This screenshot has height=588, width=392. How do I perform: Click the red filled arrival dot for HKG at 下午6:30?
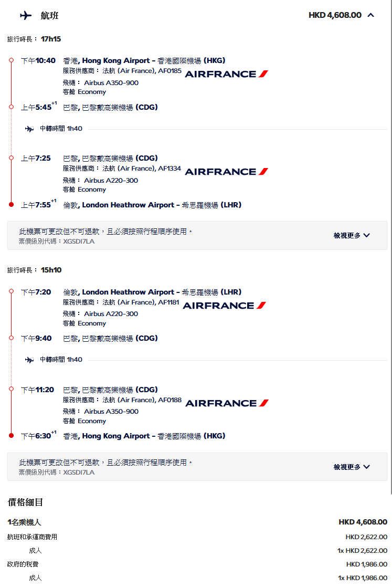point(11,436)
